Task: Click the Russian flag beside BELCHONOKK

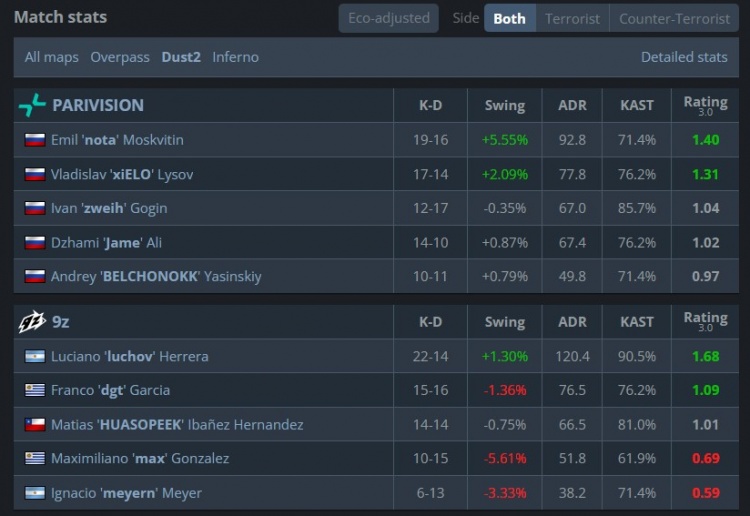Action: (x=35, y=276)
